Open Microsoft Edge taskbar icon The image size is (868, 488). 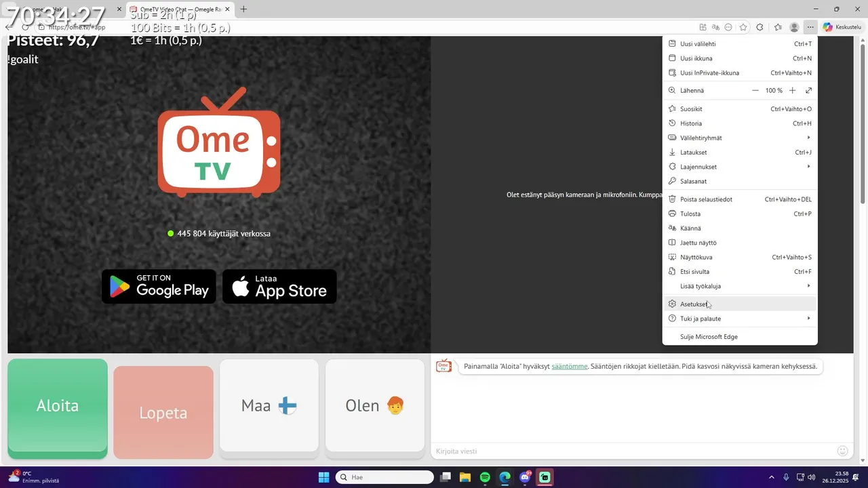(505, 477)
